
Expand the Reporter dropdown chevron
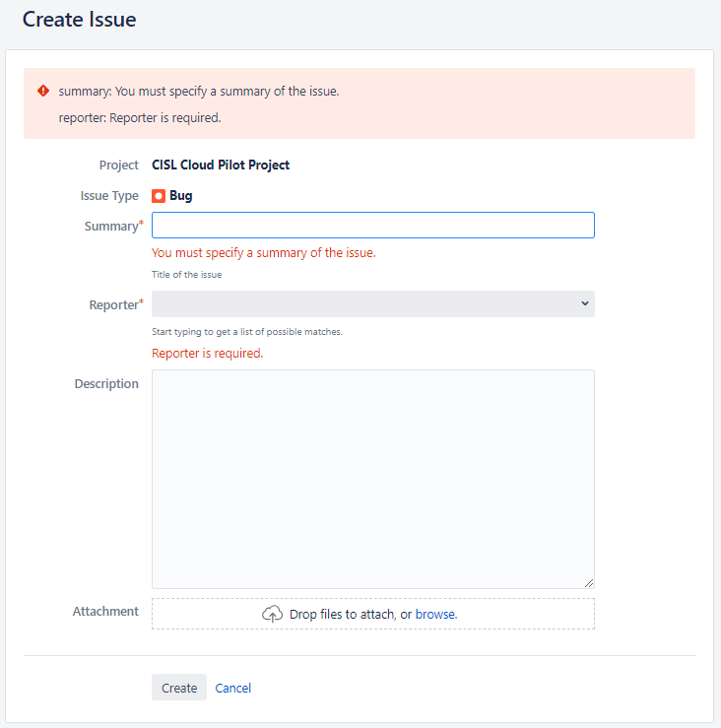pyautogui.click(x=584, y=303)
